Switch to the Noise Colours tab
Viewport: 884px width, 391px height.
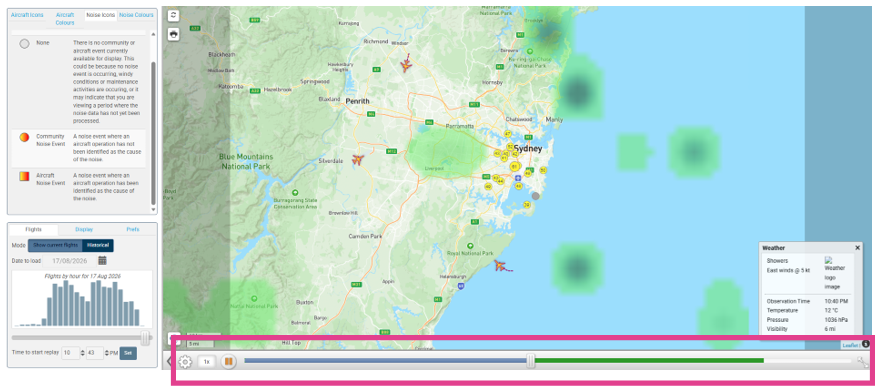pos(135,15)
